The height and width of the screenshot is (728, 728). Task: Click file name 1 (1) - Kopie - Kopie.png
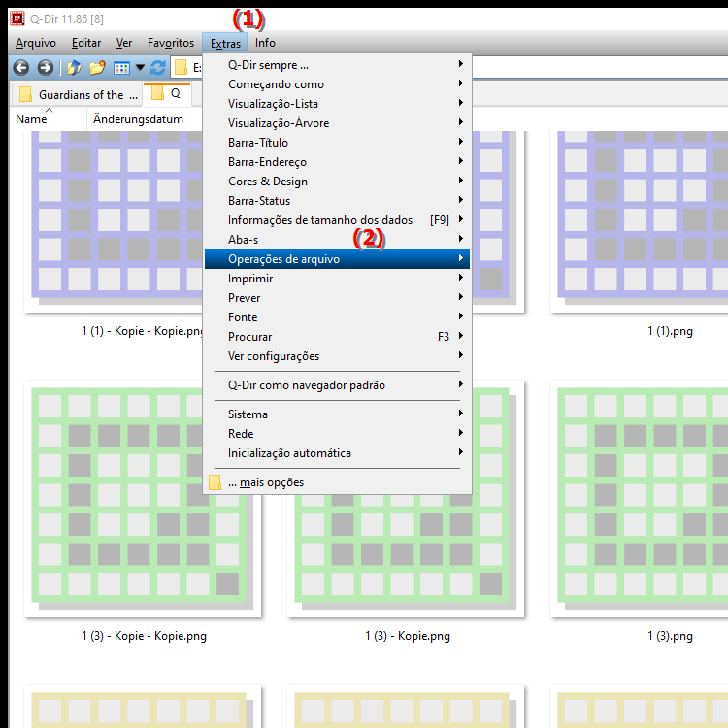point(142,331)
